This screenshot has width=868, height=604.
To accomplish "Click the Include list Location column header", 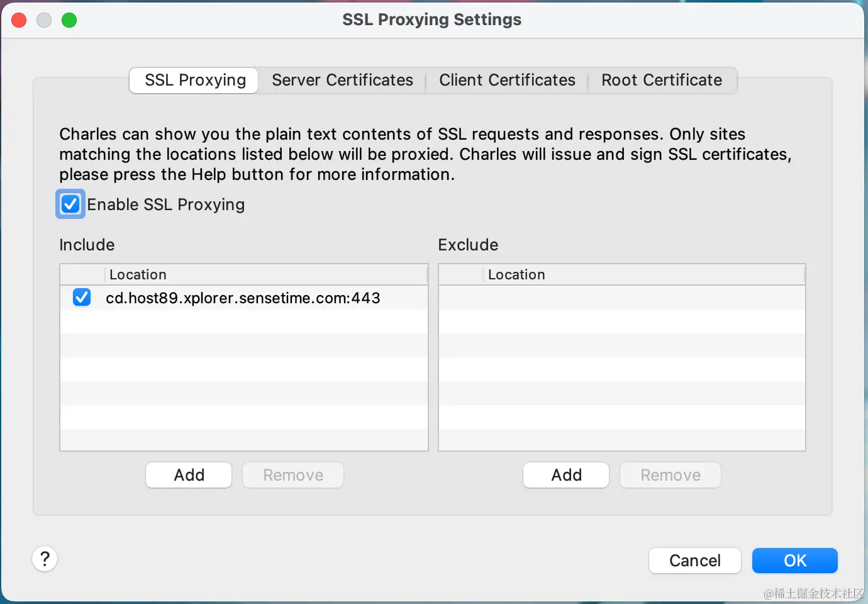I will pyautogui.click(x=266, y=274).
